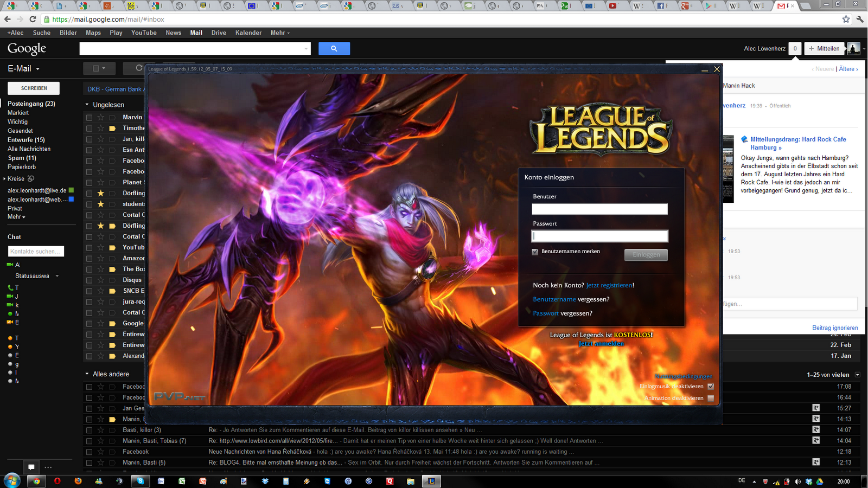Expand the Mehr labels in the sidebar

pos(16,217)
